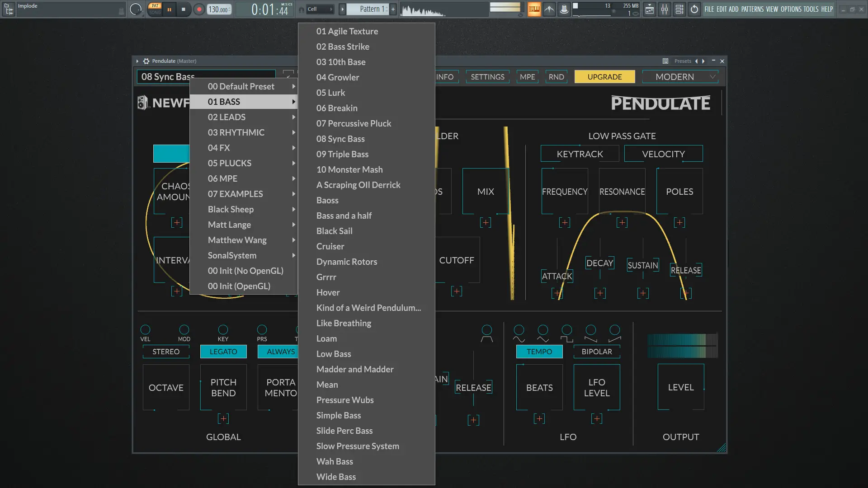This screenshot has width=868, height=488.
Task: Add new pattern with plus button
Action: (x=393, y=9)
